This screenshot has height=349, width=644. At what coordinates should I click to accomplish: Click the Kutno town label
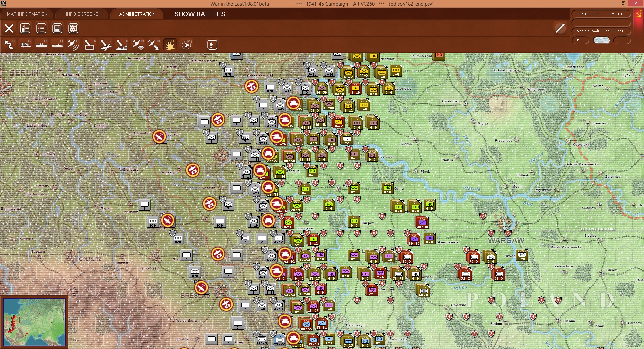pyautogui.click(x=399, y=189)
